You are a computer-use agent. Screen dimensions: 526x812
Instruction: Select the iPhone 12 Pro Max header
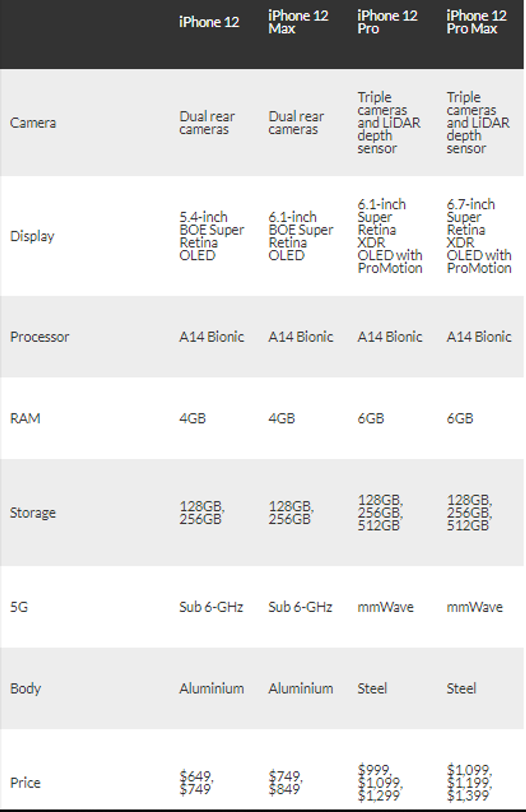476,22
